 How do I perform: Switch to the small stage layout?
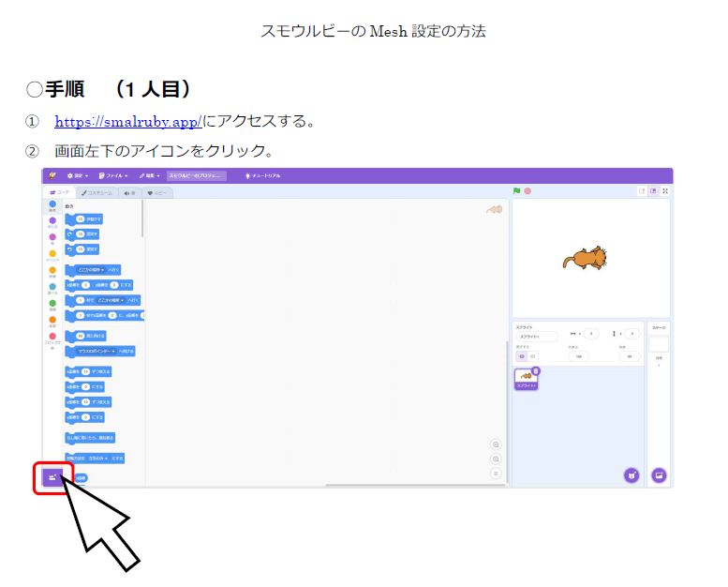click(642, 191)
